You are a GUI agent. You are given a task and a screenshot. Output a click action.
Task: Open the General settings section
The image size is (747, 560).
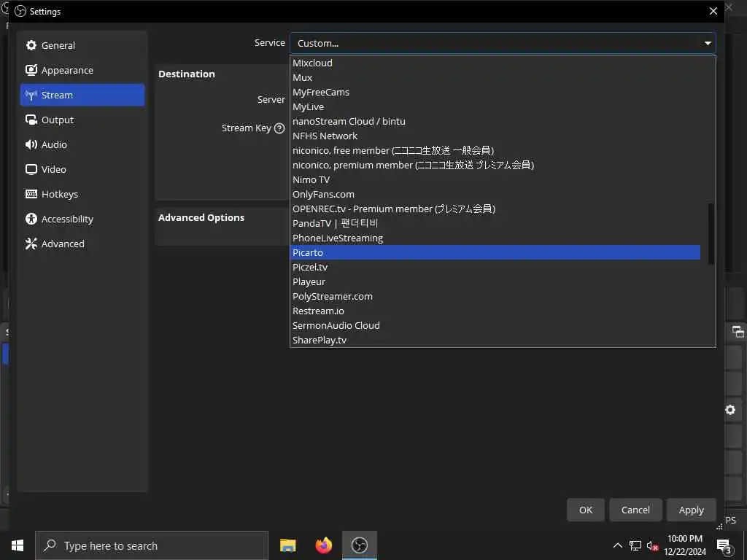[82, 45]
